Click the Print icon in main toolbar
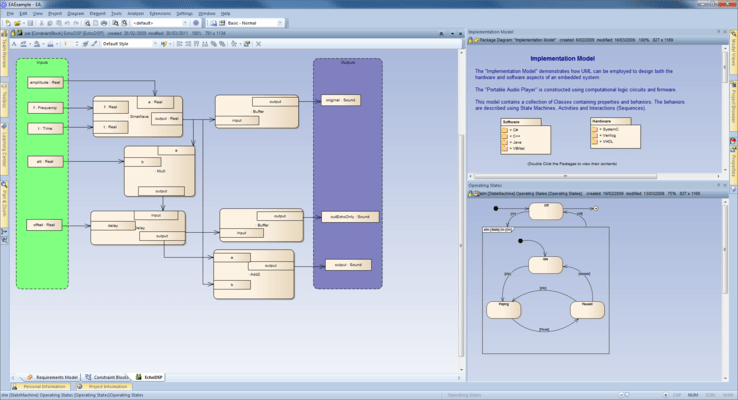This screenshot has width=738, height=400. pos(104,23)
